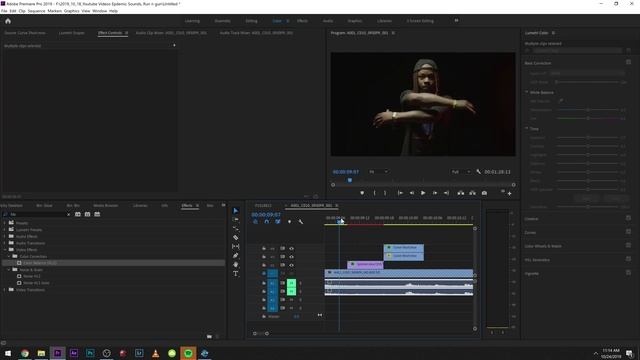Click the Mark In button

pos(374,193)
